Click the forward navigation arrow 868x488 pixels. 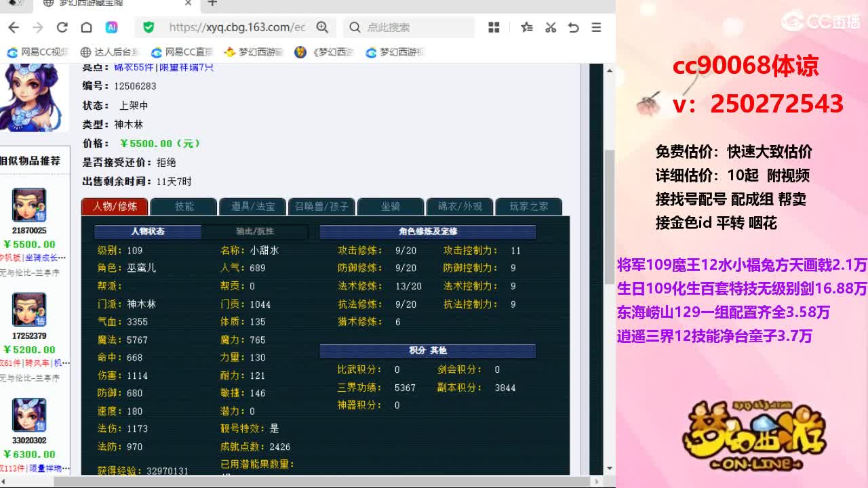pyautogui.click(x=38, y=27)
